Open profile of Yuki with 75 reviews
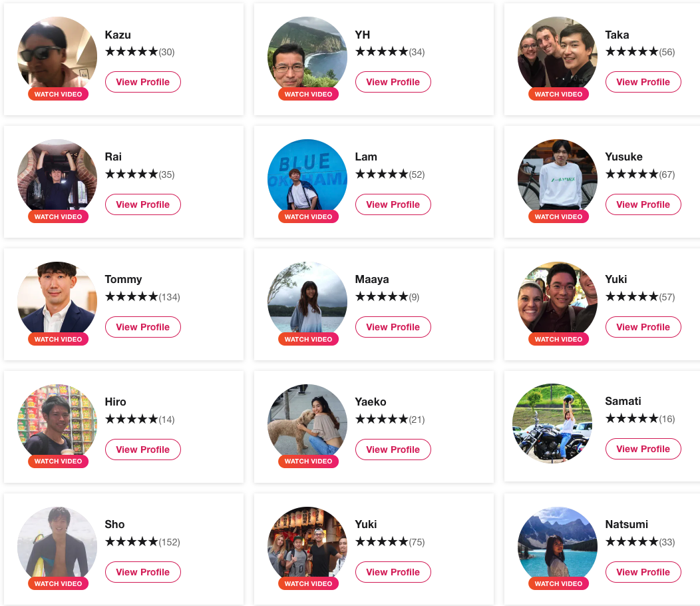This screenshot has height=606, width=700. [x=393, y=571]
